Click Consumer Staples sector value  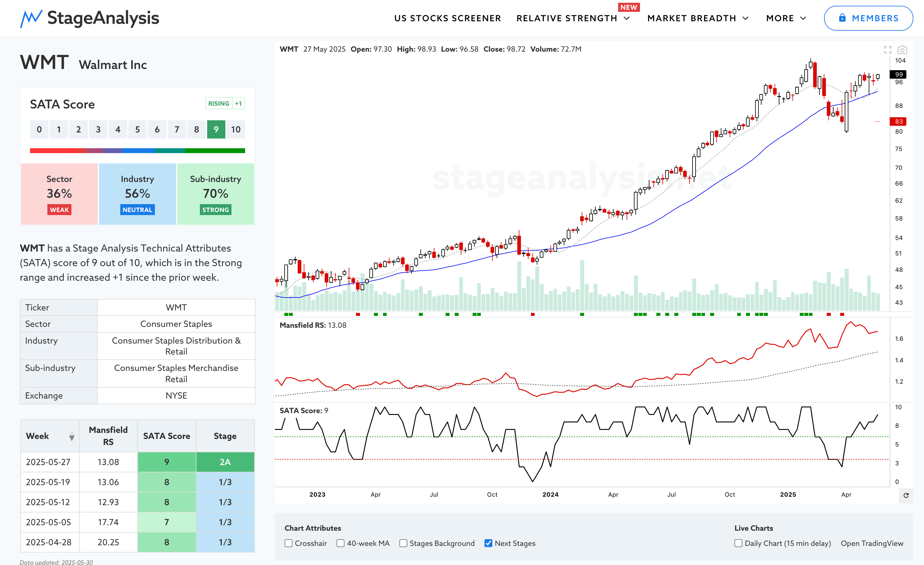pos(176,324)
